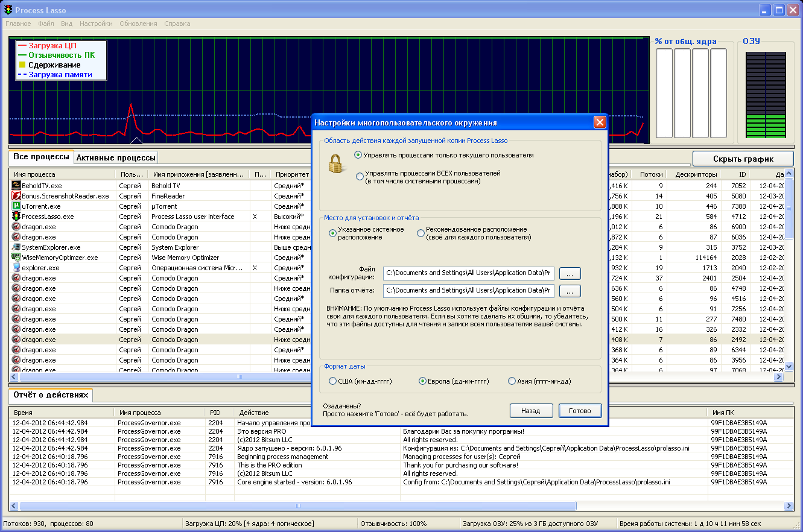Click the 'Wise Memory Optimizer' application name cell
The width and height of the screenshot is (803, 532).
pyautogui.click(x=185, y=258)
